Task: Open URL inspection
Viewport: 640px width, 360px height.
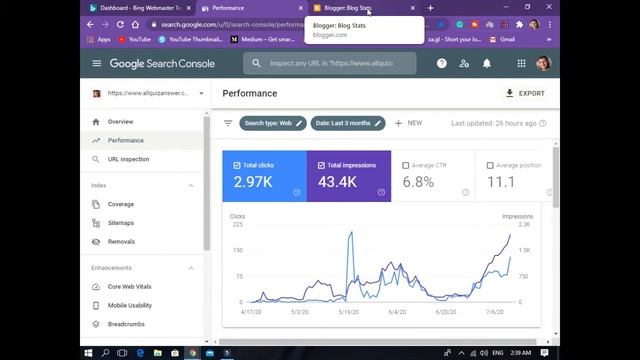Action: click(x=141, y=159)
